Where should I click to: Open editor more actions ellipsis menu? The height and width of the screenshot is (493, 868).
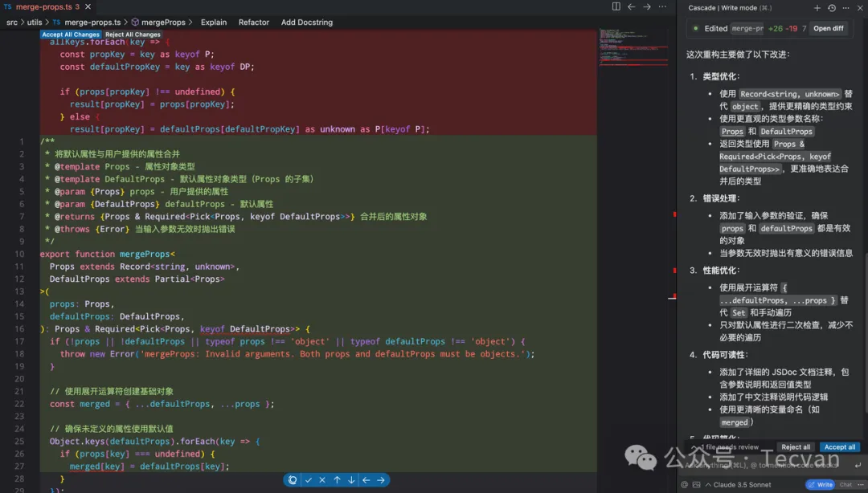(662, 6)
